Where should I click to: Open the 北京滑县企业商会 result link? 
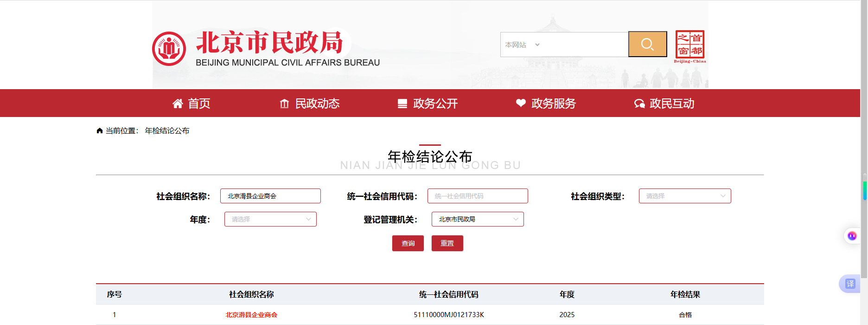(251, 315)
